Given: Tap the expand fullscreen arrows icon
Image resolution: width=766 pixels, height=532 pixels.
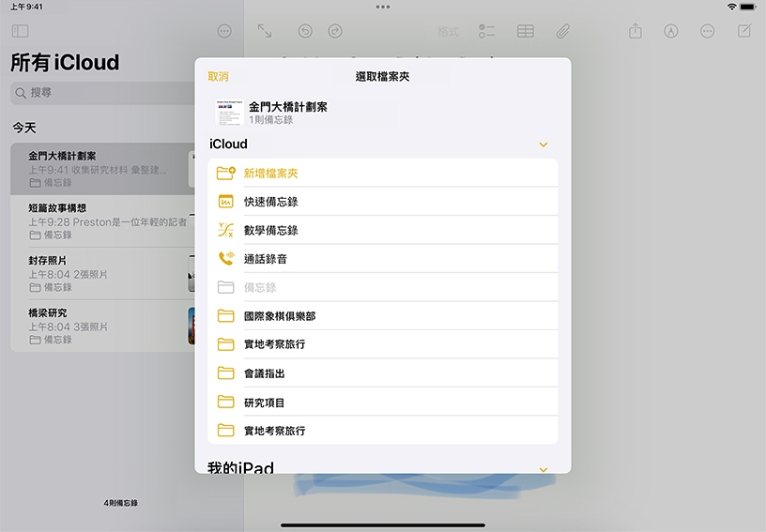Looking at the screenshot, I should 265,31.
